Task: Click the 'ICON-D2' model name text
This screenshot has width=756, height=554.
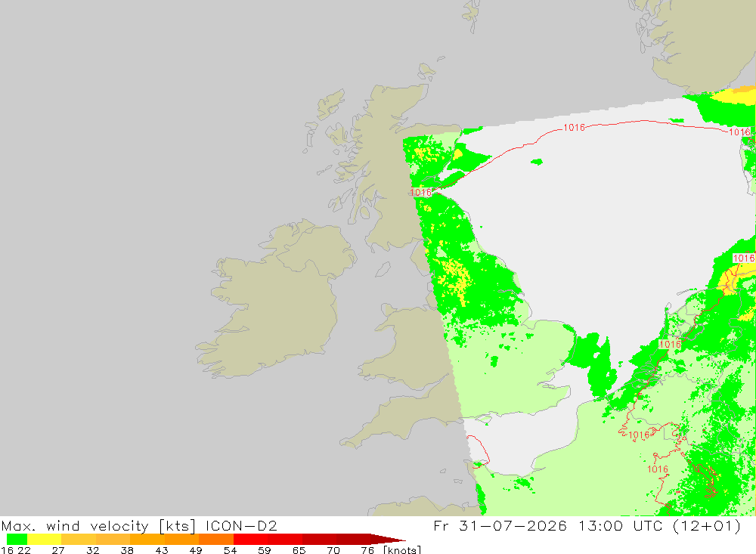Action: (241, 525)
